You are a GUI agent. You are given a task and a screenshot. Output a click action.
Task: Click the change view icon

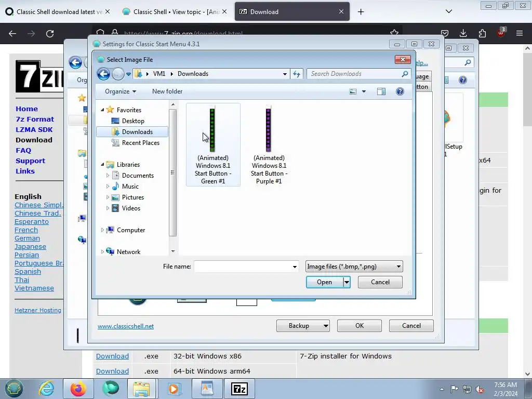353,91
